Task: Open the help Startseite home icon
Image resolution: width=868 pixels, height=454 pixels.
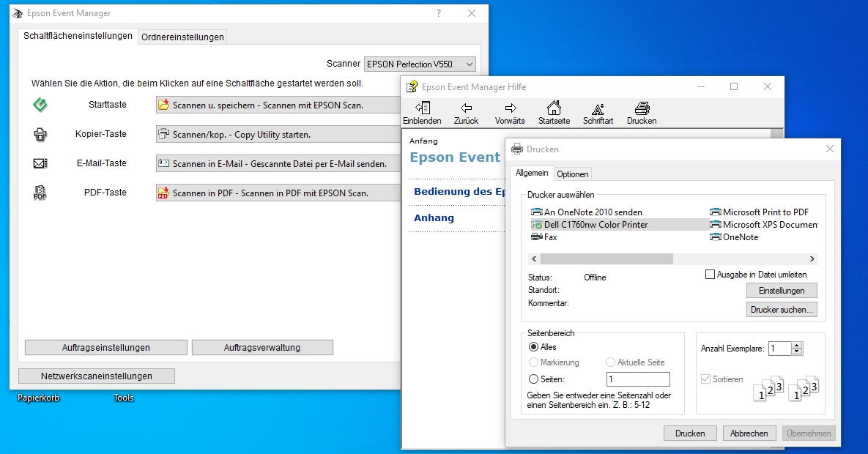Action: 554,108
